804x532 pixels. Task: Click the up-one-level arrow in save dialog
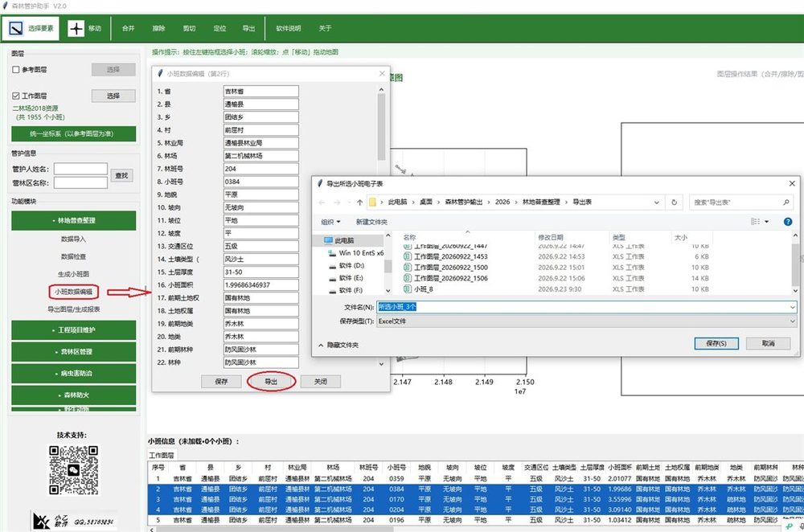pos(359,203)
